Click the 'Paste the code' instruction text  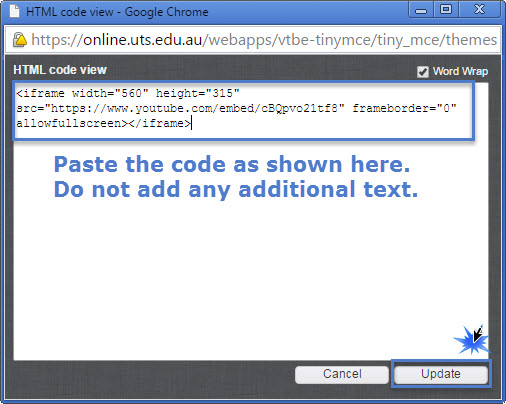(232, 164)
